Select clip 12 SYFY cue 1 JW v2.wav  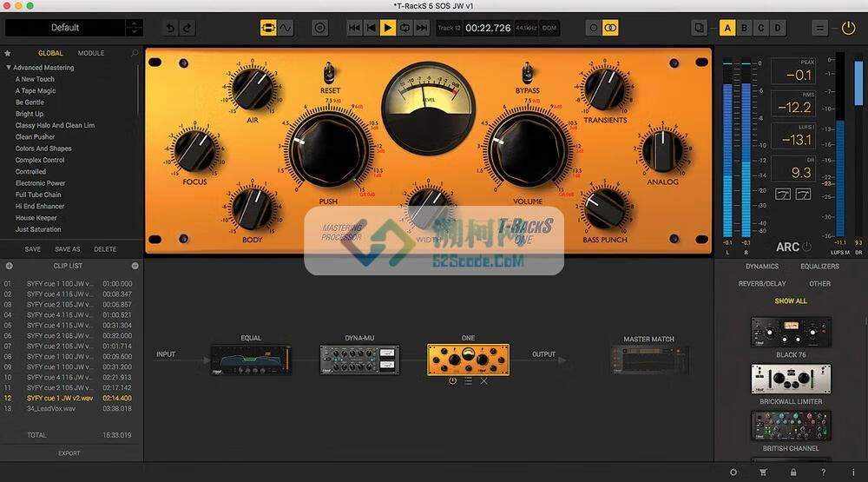(x=68, y=399)
